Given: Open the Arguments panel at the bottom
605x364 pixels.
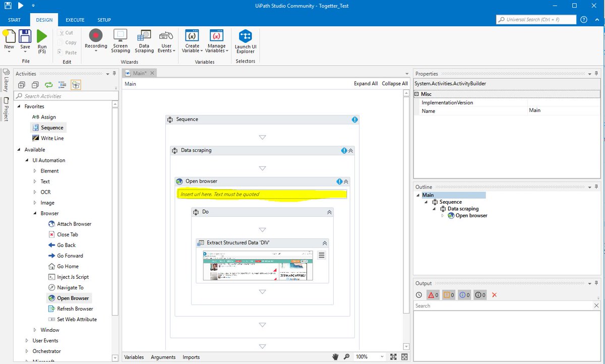Looking at the screenshot, I should click(163, 357).
